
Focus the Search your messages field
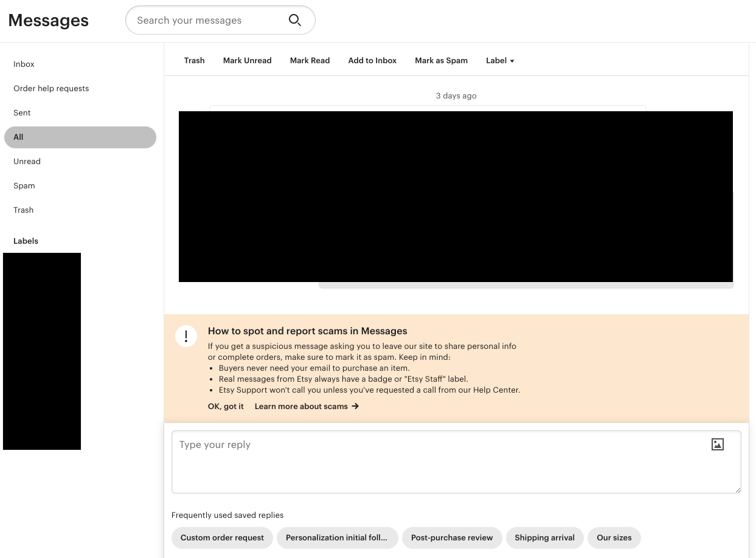tap(220, 20)
